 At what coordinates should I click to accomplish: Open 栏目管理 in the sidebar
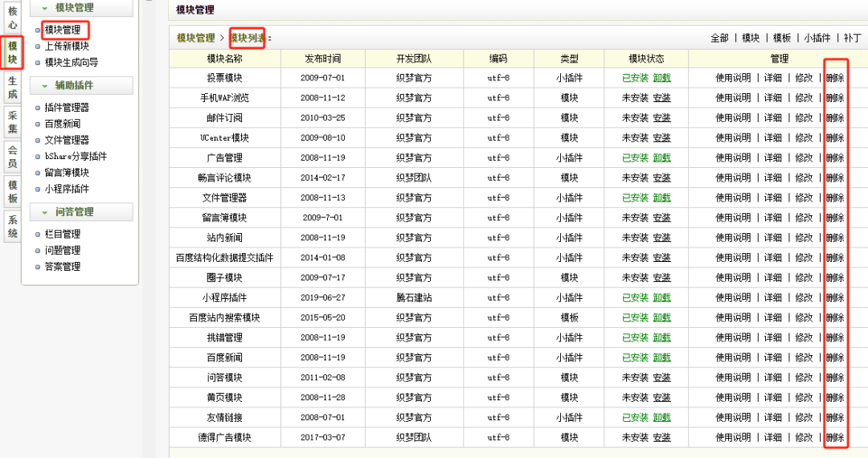63,234
